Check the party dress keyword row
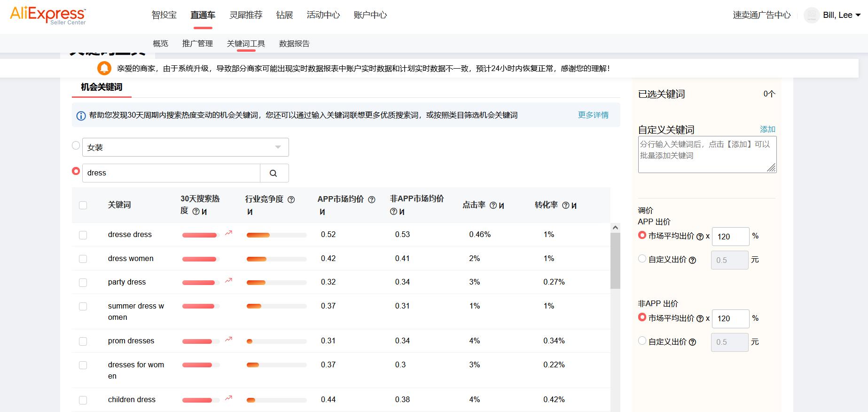The height and width of the screenshot is (412, 868). pos(83,283)
